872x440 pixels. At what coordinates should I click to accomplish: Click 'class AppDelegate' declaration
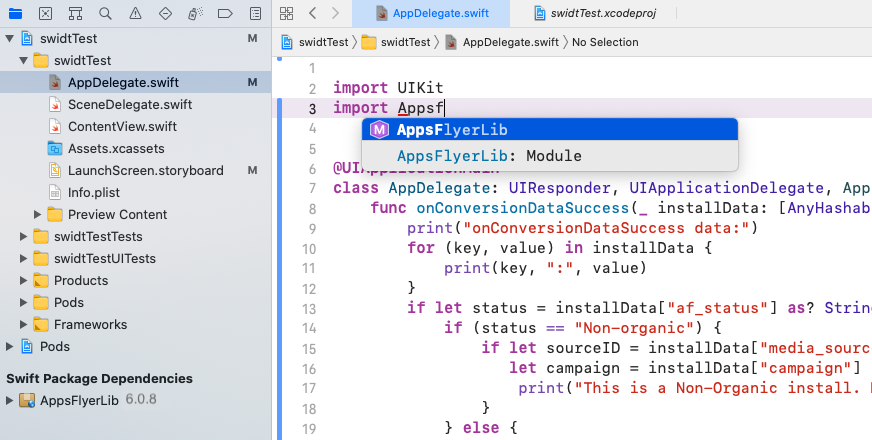[412, 188]
